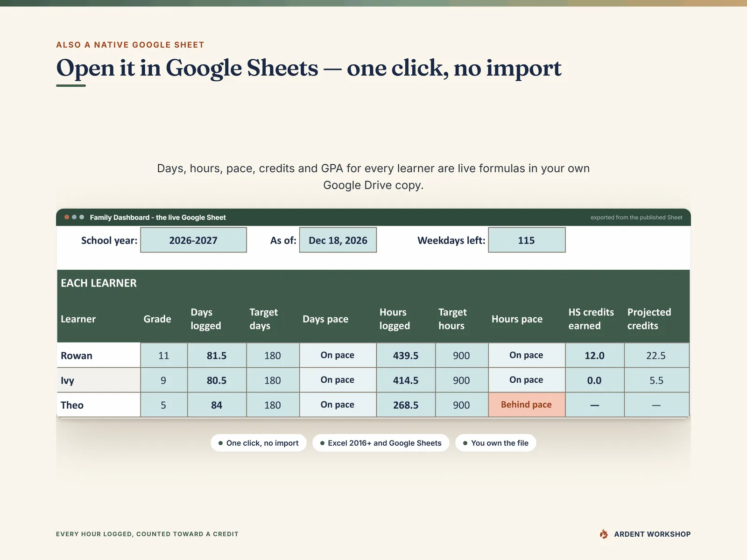This screenshot has width=747, height=560.
Task: Click Rowan's projected credits '22.5'
Action: (x=656, y=355)
